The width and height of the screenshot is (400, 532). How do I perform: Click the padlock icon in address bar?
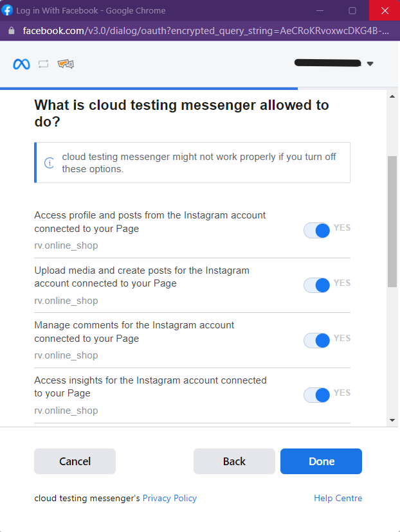point(12,31)
